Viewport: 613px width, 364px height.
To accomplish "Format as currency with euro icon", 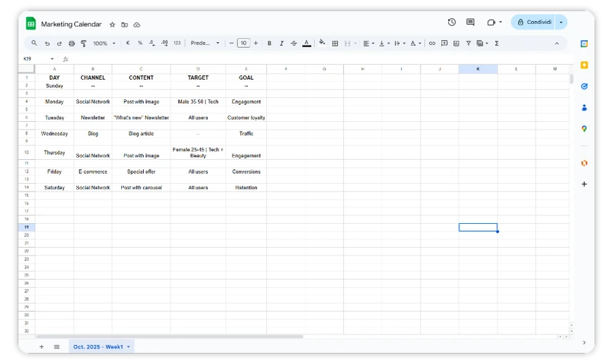I will (x=128, y=43).
